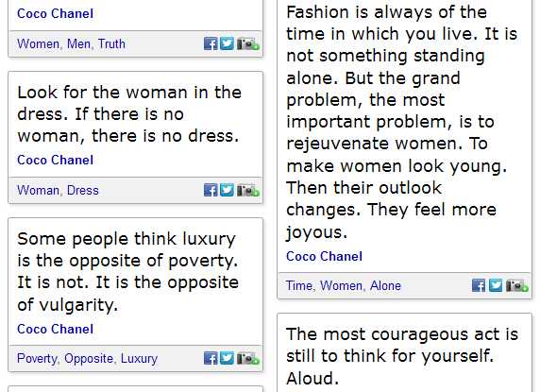Open picture quote for the Truth card
Viewport: 540px width, 392px height.
248,43
